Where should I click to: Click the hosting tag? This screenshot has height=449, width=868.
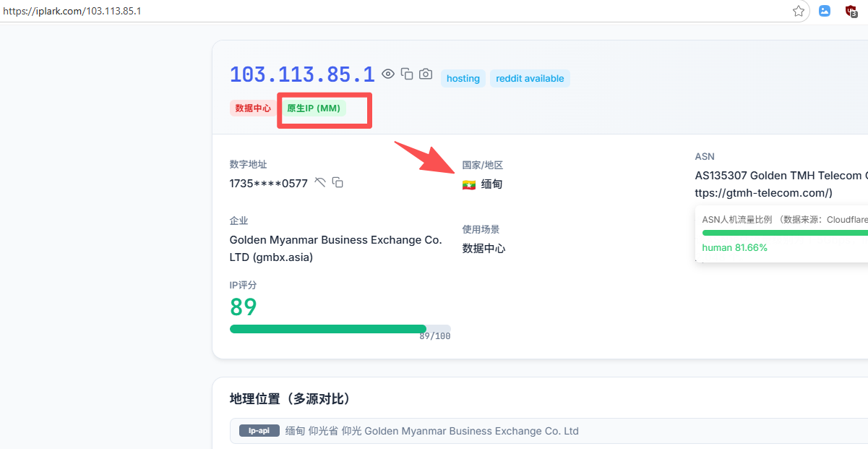[463, 79]
